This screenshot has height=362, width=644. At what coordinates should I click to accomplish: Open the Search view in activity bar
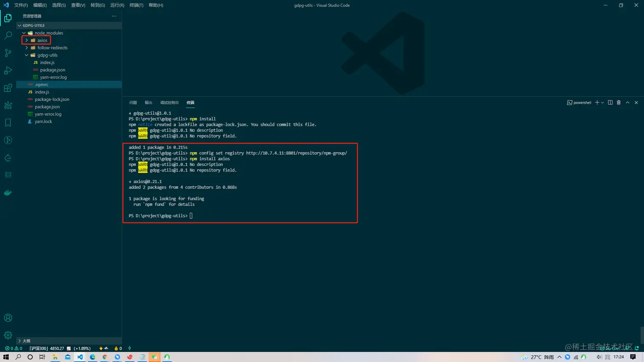pyautogui.click(x=8, y=35)
